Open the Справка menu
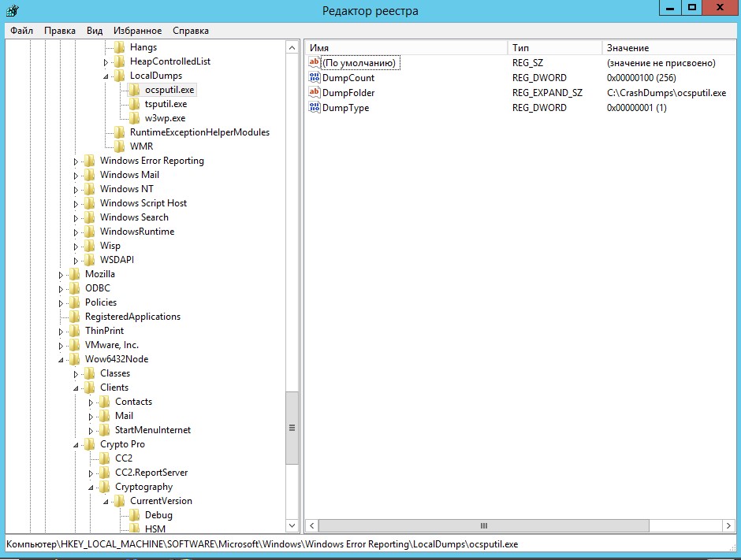Image resolution: width=741 pixels, height=560 pixels. (x=191, y=31)
